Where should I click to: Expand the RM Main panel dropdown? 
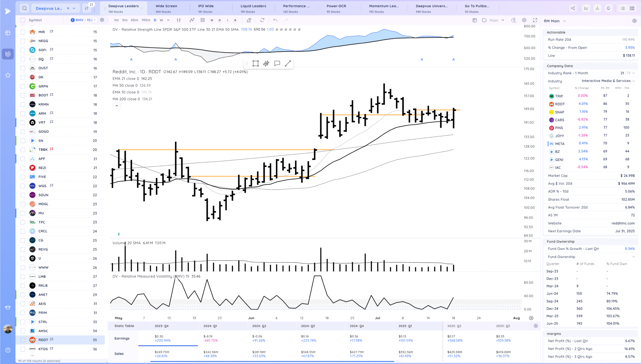pyautogui.click(x=564, y=21)
